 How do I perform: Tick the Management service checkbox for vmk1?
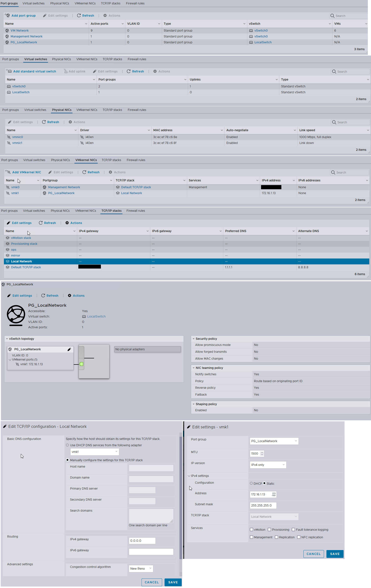tap(251, 537)
